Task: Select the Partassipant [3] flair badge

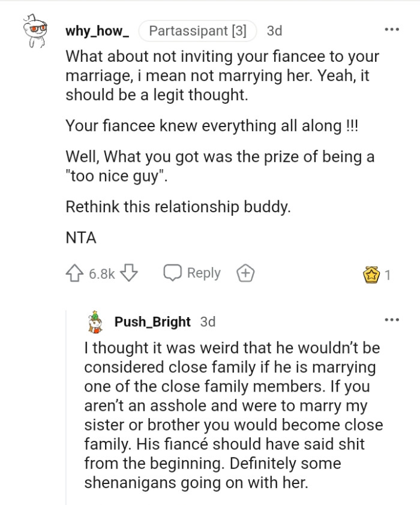Action: pyautogui.click(x=198, y=31)
